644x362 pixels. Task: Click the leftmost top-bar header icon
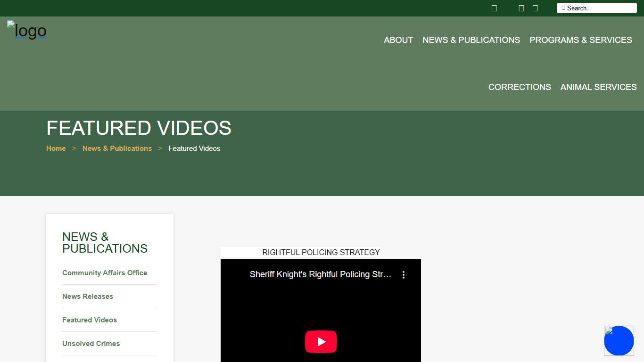point(494,8)
